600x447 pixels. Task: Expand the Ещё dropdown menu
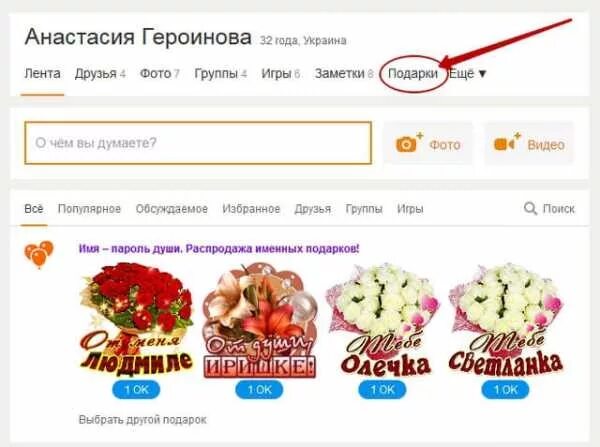[467, 73]
